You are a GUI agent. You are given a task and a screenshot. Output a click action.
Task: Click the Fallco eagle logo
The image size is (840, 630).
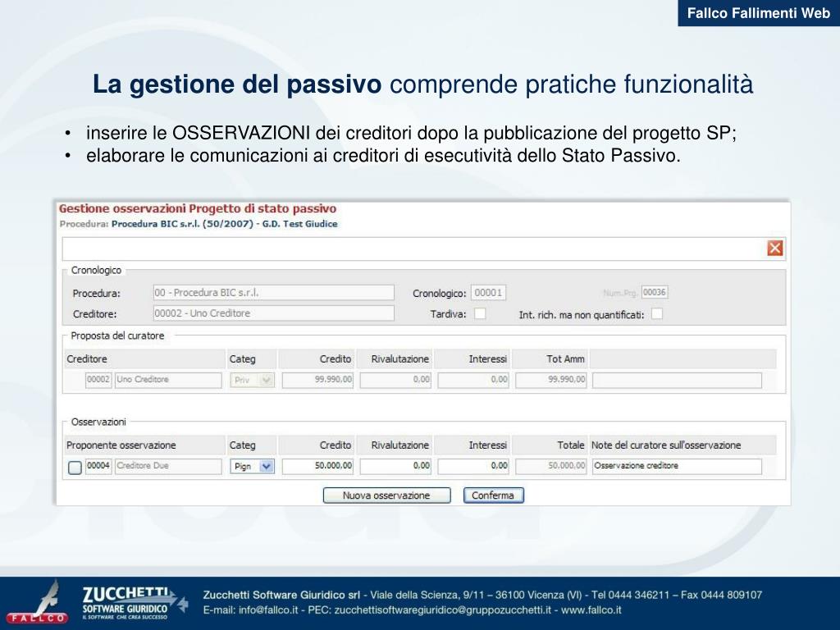[x=38, y=602]
